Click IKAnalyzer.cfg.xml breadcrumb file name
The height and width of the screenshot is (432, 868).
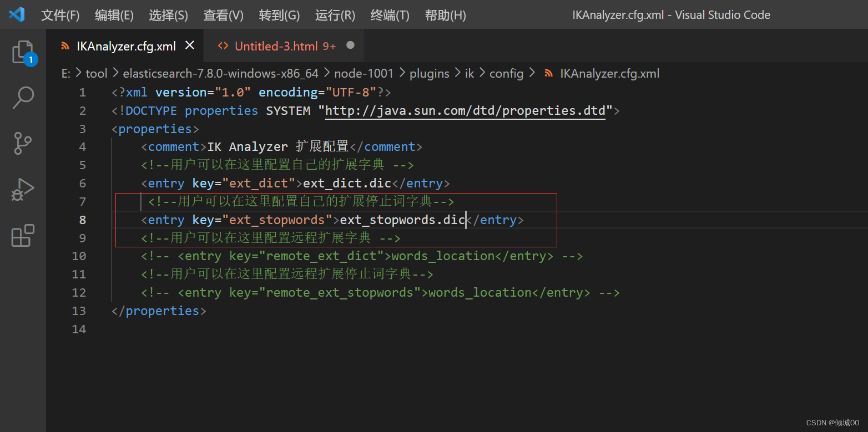[609, 73]
